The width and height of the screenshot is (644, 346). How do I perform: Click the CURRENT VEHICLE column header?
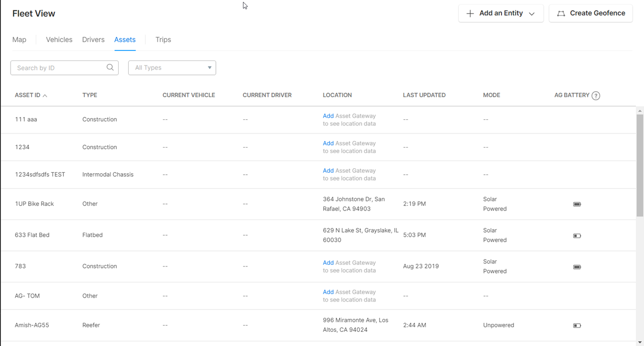[189, 95]
